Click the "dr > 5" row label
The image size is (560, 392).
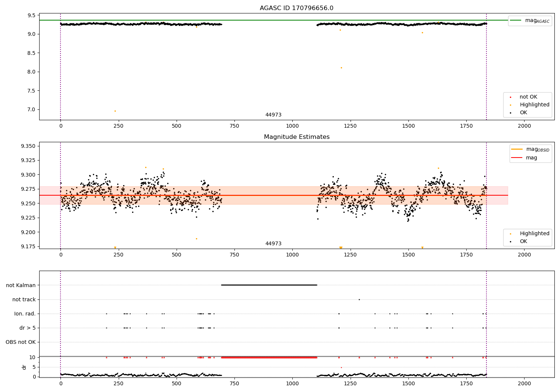28,328
